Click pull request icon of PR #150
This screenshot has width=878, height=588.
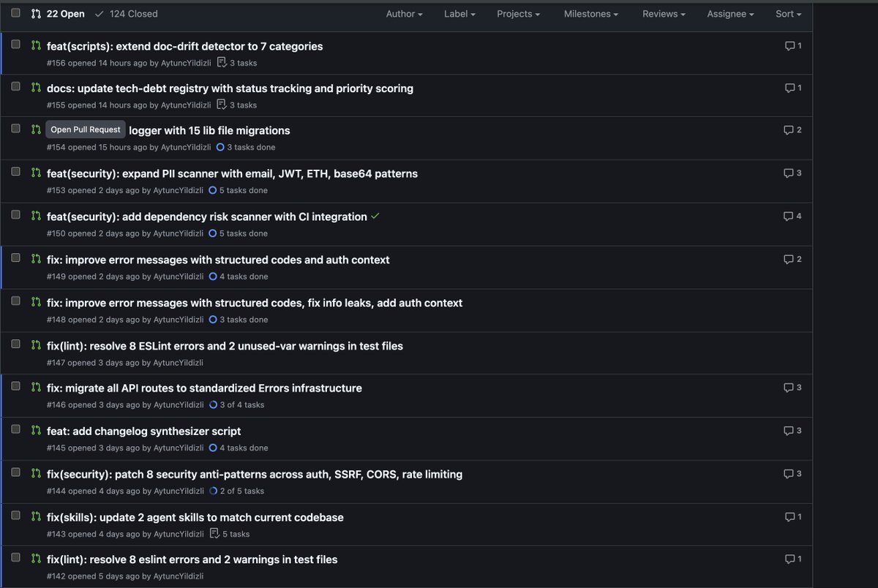pos(36,216)
